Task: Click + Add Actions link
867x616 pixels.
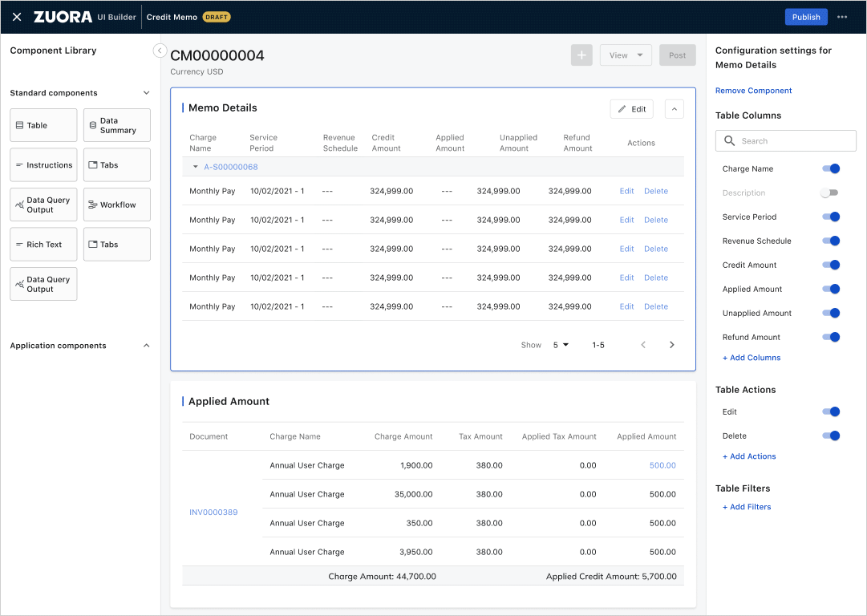Action: point(749,456)
